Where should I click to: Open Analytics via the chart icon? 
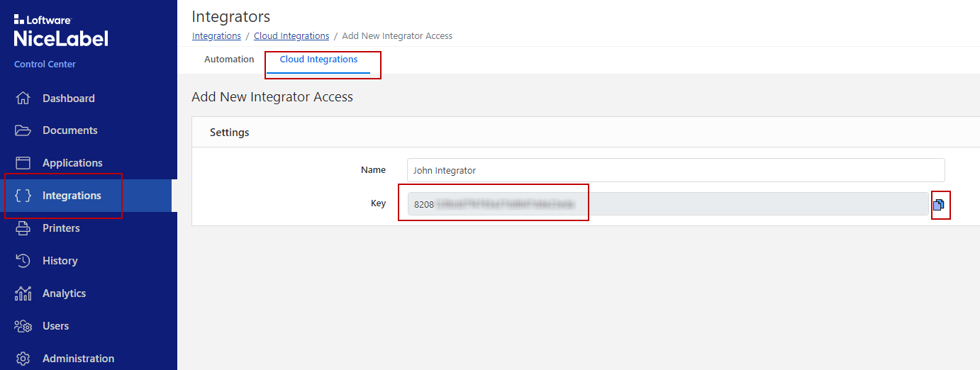[23, 293]
